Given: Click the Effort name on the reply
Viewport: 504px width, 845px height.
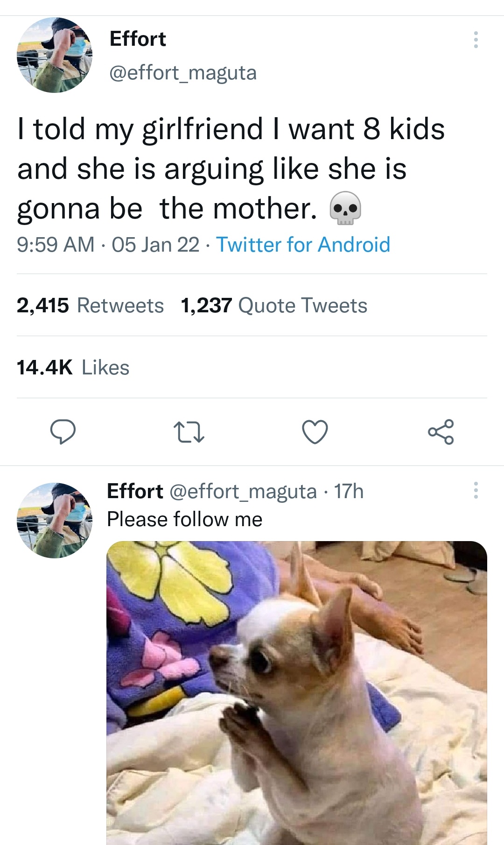Looking at the screenshot, I should [x=135, y=491].
